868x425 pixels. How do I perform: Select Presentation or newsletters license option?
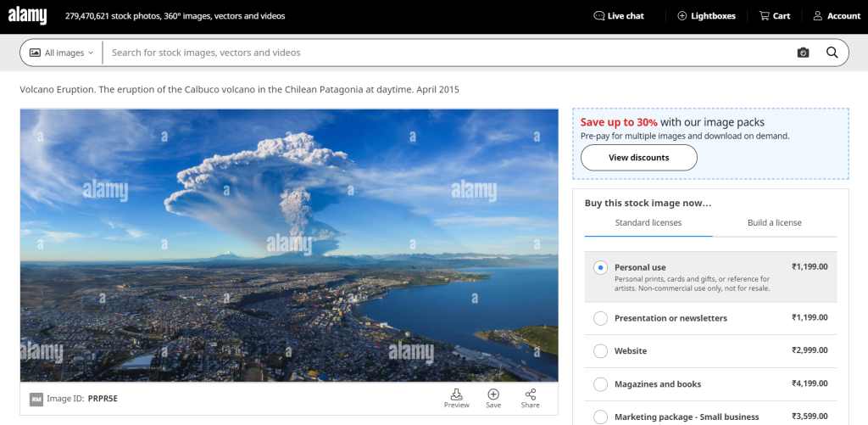[601, 318]
